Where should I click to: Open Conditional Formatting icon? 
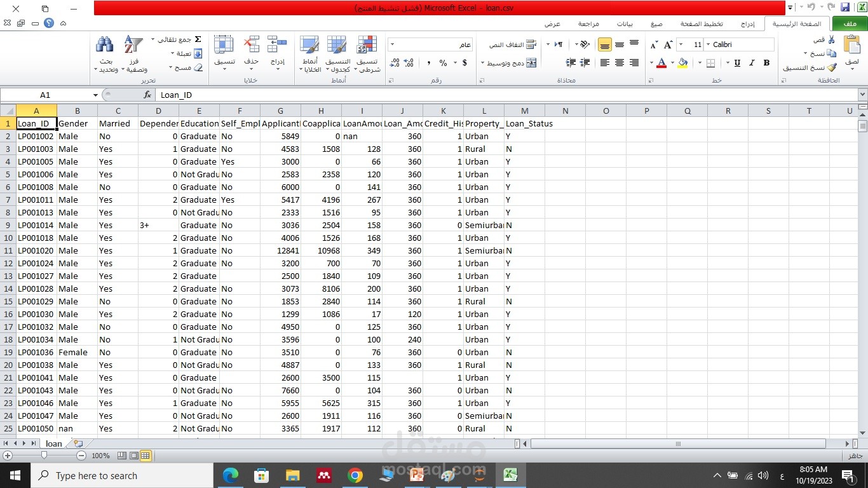367,55
